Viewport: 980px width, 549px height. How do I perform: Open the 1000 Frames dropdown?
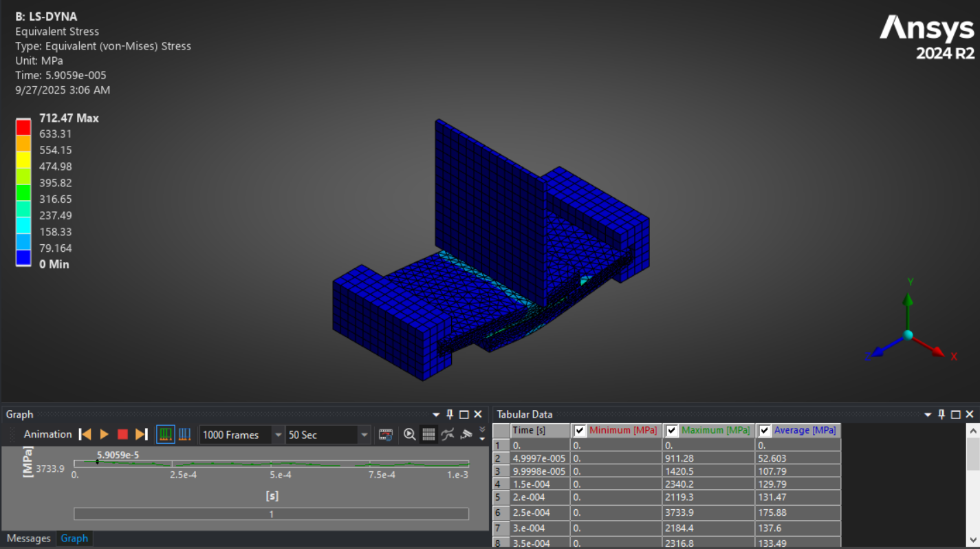coord(278,435)
